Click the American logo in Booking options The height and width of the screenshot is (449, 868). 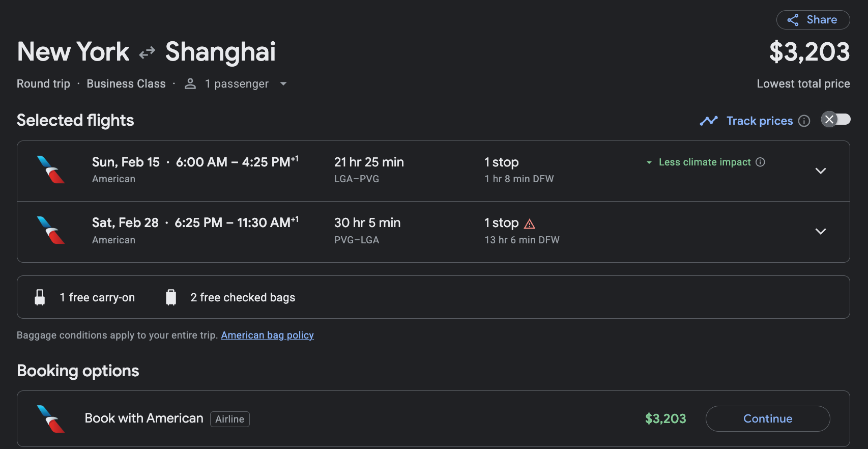51,418
